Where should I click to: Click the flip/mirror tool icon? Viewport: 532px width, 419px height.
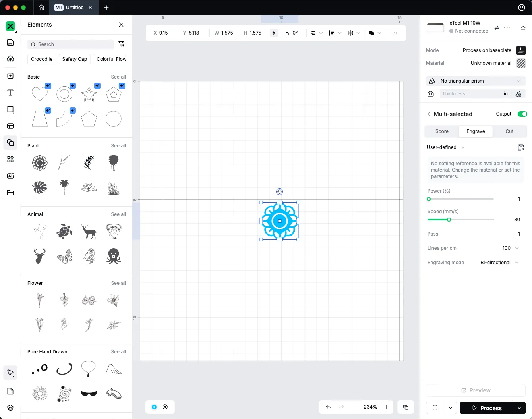point(350,33)
